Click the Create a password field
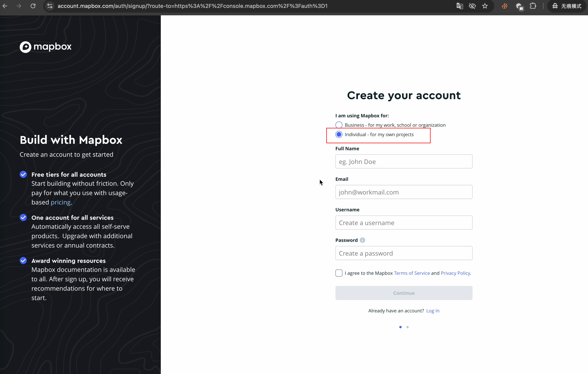 tap(404, 253)
